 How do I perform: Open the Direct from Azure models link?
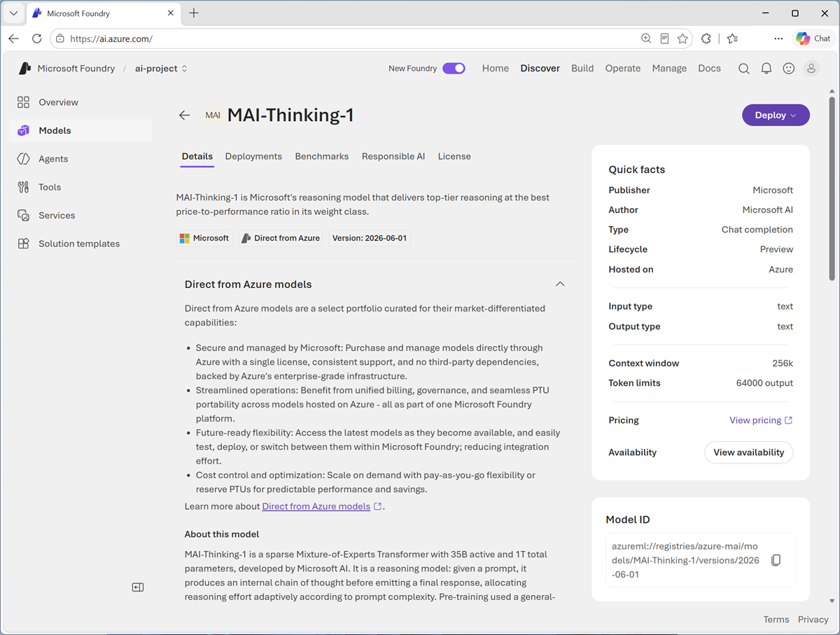(316, 506)
